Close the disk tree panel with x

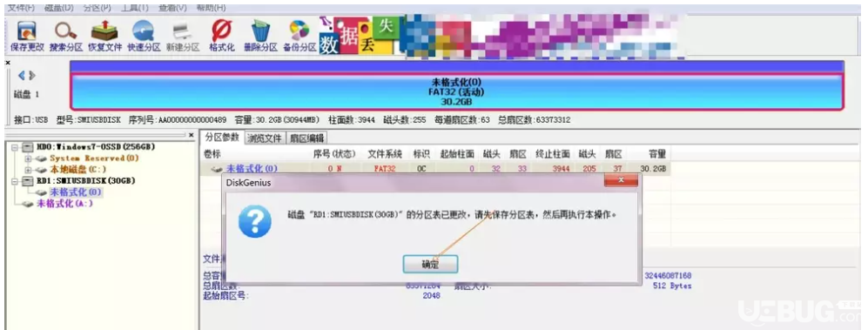(192, 135)
